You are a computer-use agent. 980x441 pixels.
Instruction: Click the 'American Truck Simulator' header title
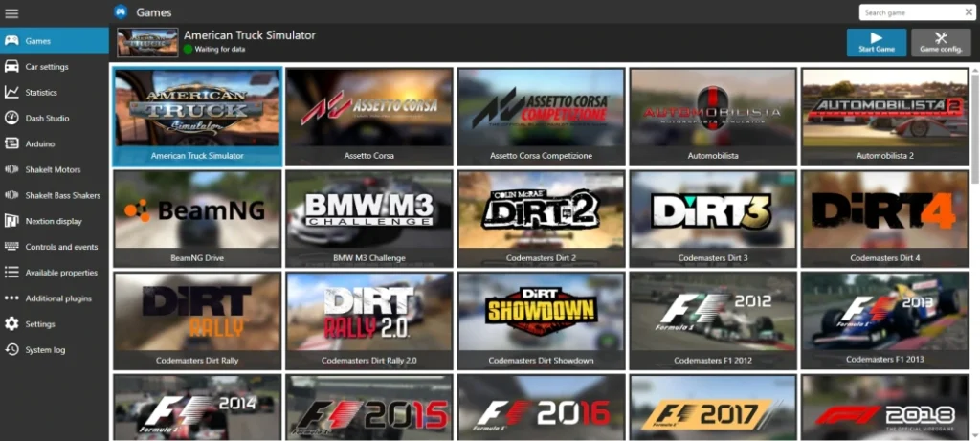pos(250,35)
